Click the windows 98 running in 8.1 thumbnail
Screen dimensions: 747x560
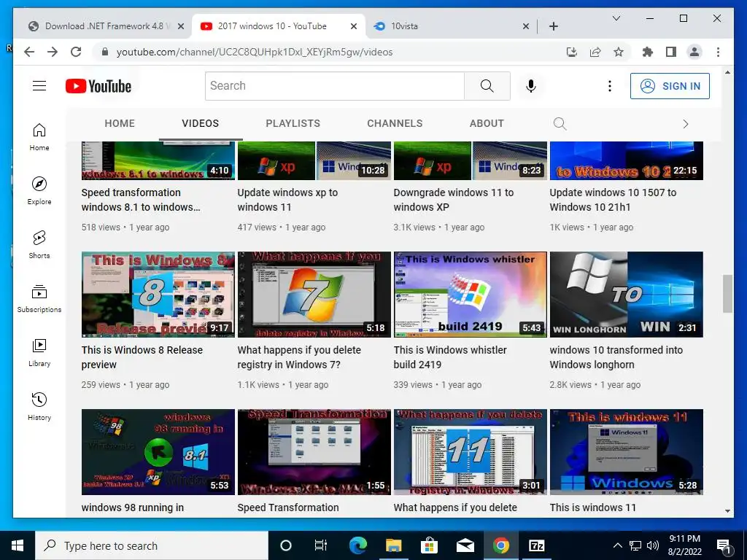[158, 452]
